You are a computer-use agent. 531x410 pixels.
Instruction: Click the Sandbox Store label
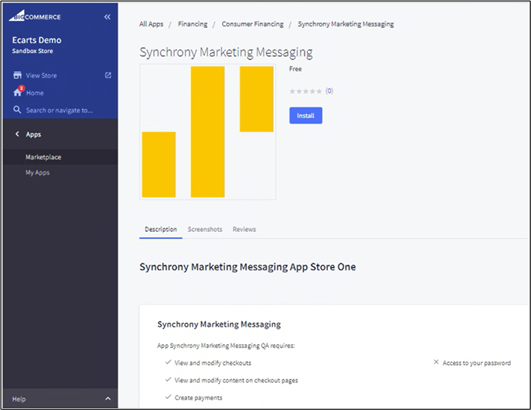(x=33, y=51)
